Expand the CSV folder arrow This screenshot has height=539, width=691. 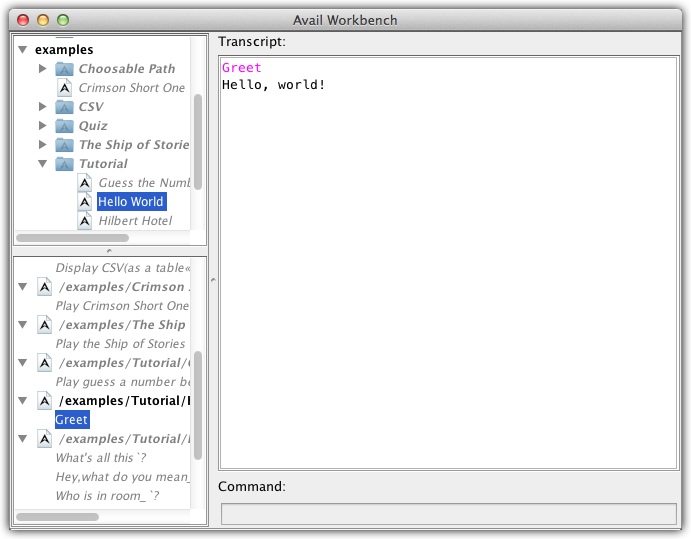point(43,107)
